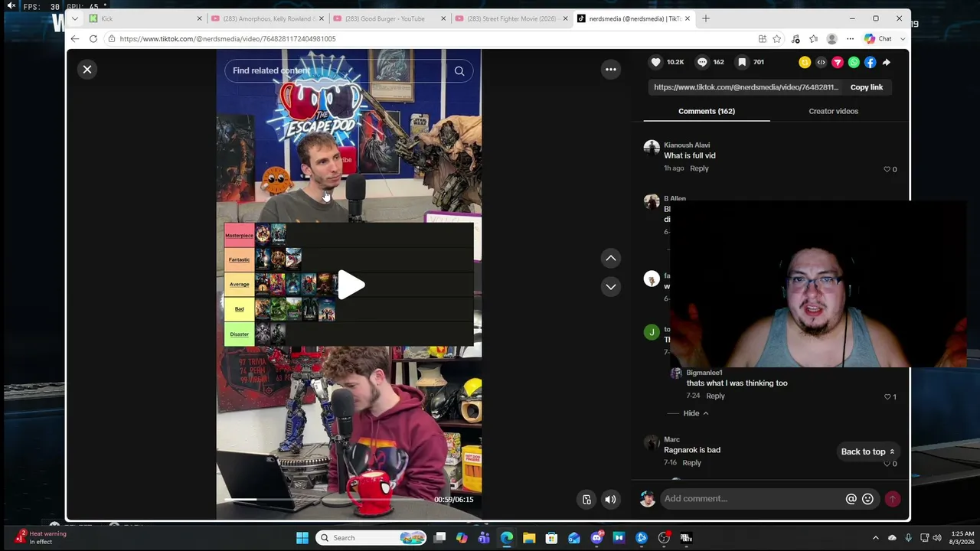This screenshot has width=980, height=551.
Task: Switch to the Street Fighter Movie tab
Action: pos(511,18)
